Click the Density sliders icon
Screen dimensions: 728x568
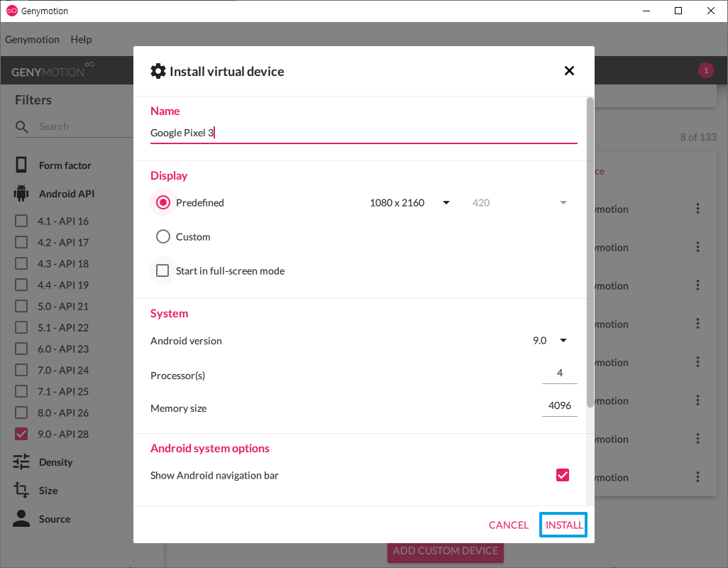point(21,461)
